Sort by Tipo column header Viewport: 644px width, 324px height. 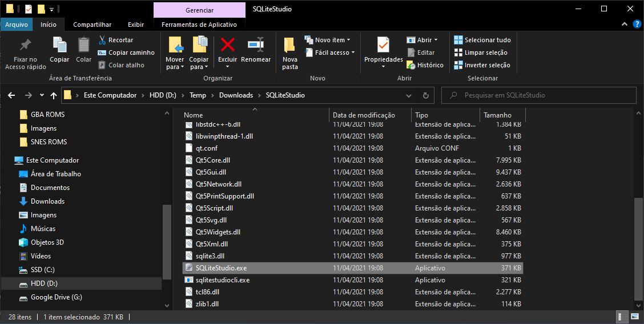(x=445, y=115)
